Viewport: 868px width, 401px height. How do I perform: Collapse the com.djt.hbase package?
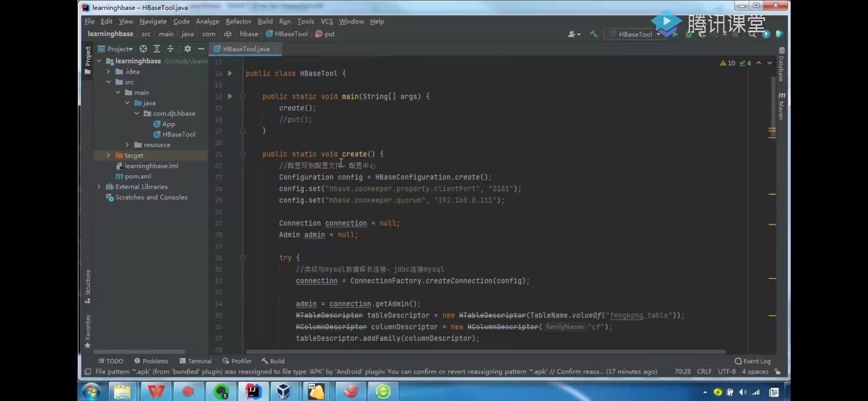click(x=137, y=114)
